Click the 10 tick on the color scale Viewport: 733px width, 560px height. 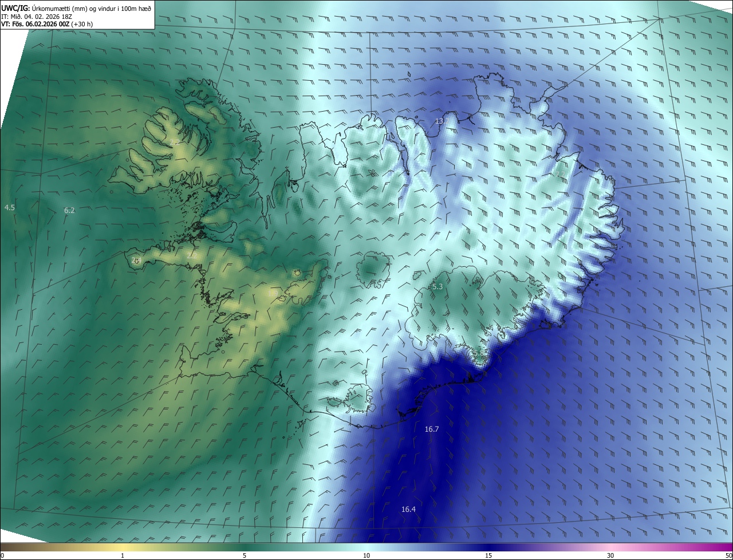(x=366, y=556)
